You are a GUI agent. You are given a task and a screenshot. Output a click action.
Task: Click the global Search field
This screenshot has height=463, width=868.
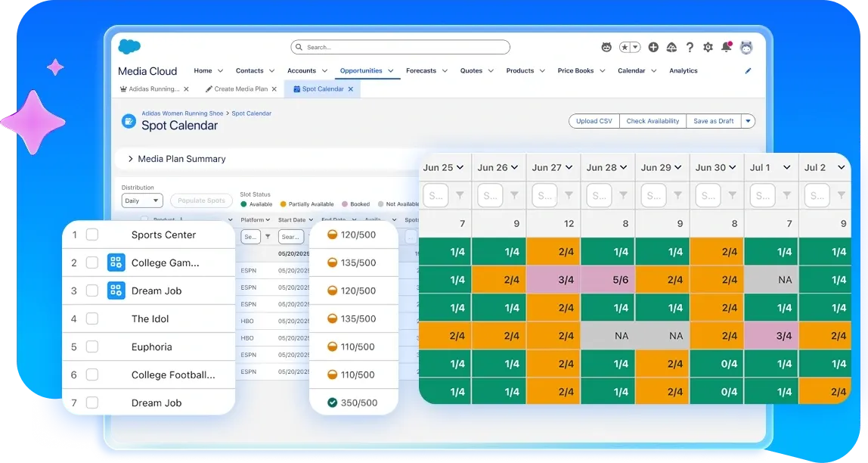[400, 48]
